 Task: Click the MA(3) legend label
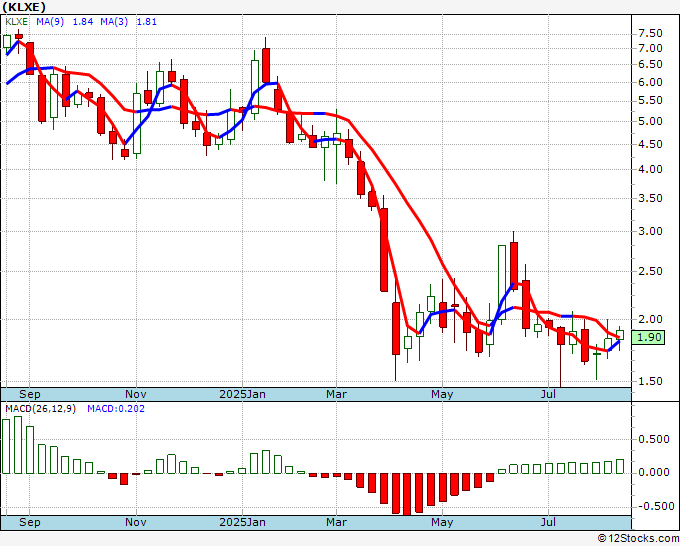114,22
